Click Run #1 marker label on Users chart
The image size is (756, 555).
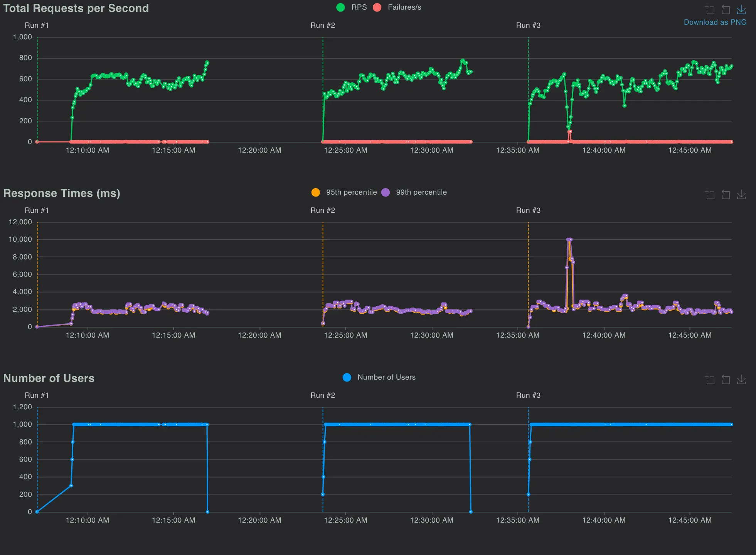pyautogui.click(x=37, y=395)
